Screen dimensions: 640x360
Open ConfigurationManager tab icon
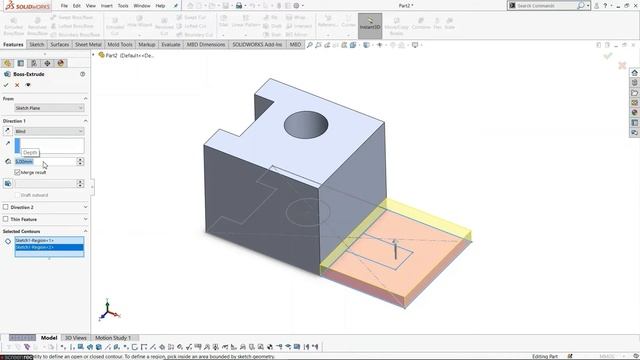[x=34, y=63]
